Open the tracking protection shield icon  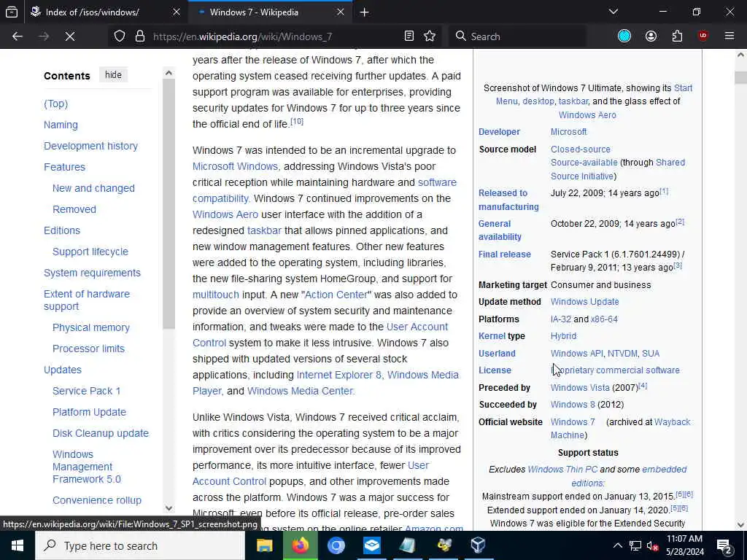[120, 36]
